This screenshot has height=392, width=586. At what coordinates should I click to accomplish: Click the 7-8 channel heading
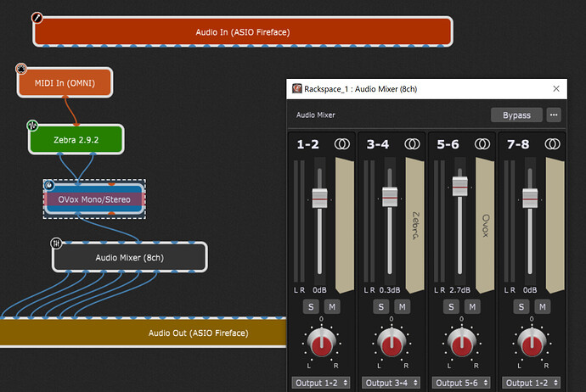coord(518,144)
